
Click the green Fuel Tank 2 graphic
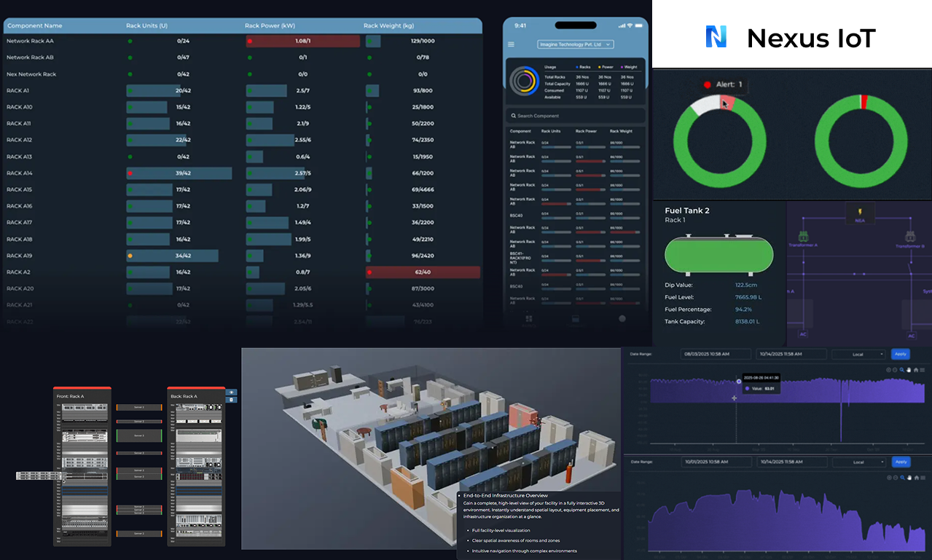(x=718, y=255)
